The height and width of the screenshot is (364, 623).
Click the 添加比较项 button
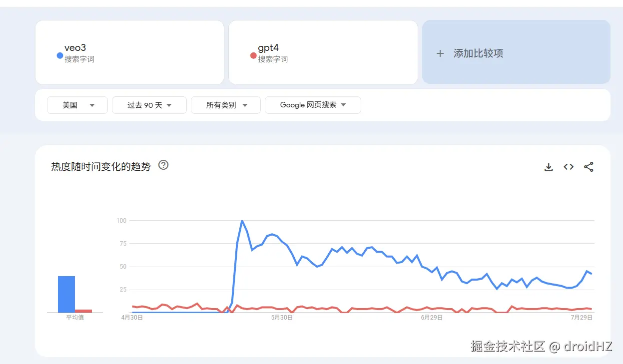pyautogui.click(x=516, y=52)
